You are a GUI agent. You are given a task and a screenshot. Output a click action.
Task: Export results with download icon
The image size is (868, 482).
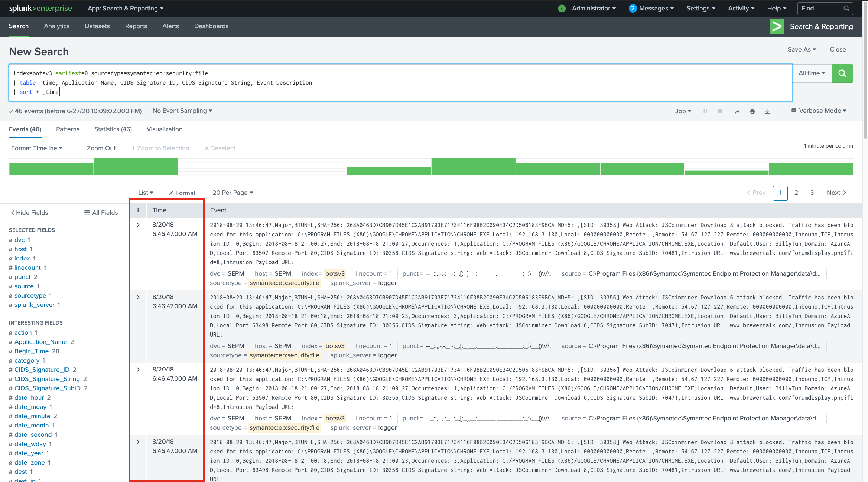(767, 111)
